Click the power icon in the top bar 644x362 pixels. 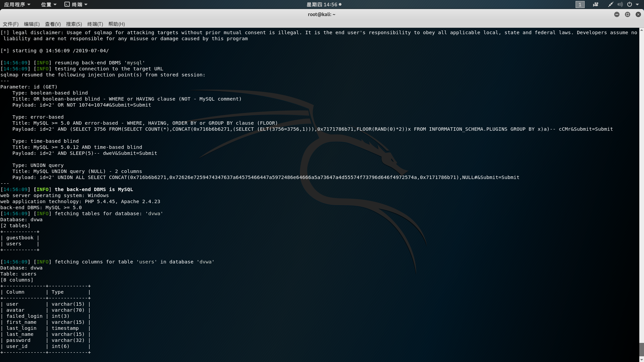click(630, 4)
